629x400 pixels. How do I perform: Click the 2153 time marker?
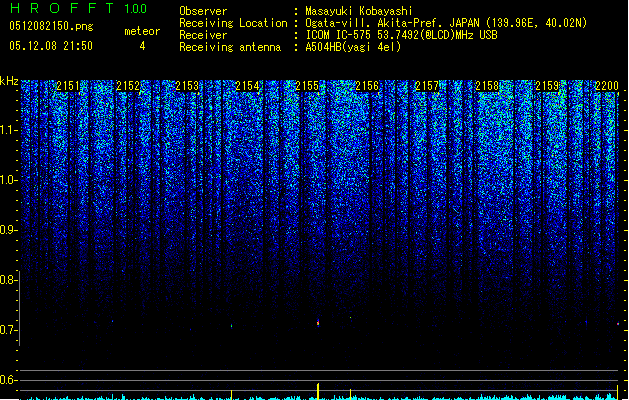187,86
